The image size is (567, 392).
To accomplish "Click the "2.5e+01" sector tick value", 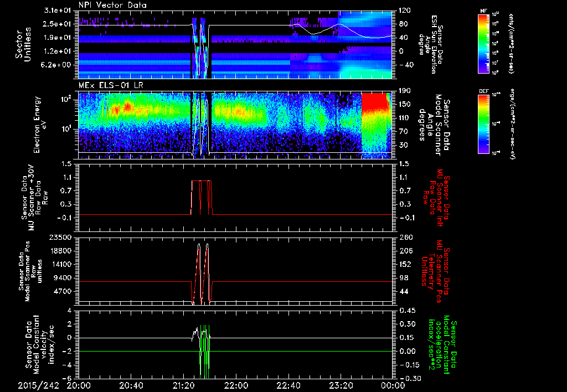I will tap(58, 24).
